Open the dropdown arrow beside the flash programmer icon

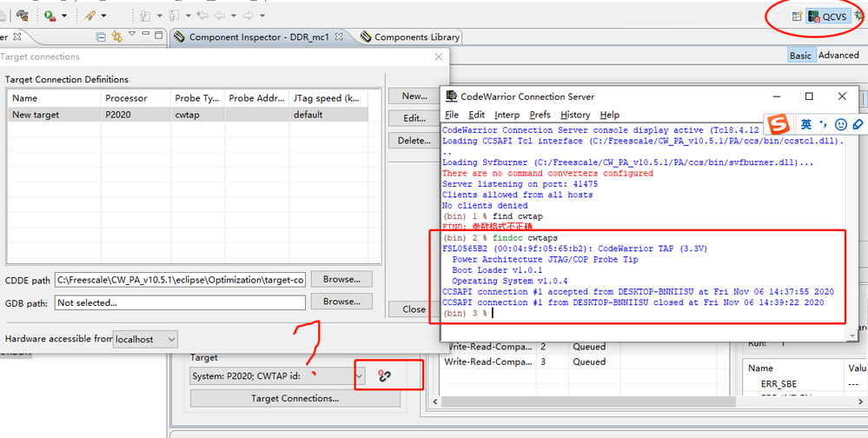[103, 16]
